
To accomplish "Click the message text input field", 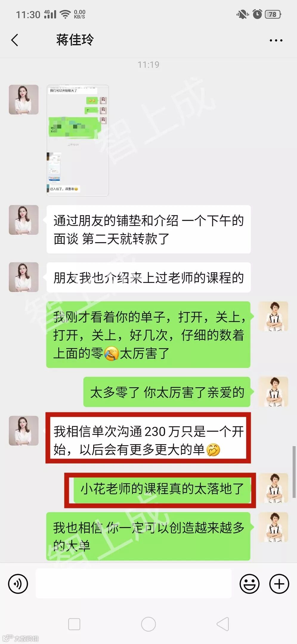I will pos(134,583).
